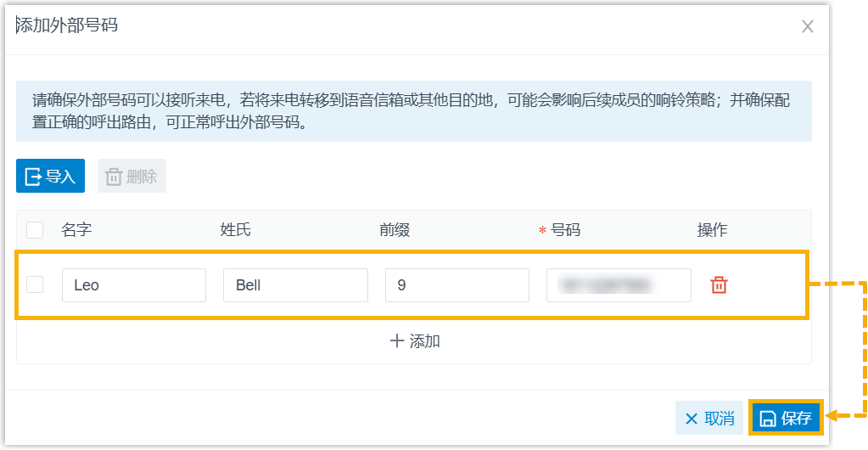
Task: Click the grey trash icon on 删除
Action: point(114,177)
